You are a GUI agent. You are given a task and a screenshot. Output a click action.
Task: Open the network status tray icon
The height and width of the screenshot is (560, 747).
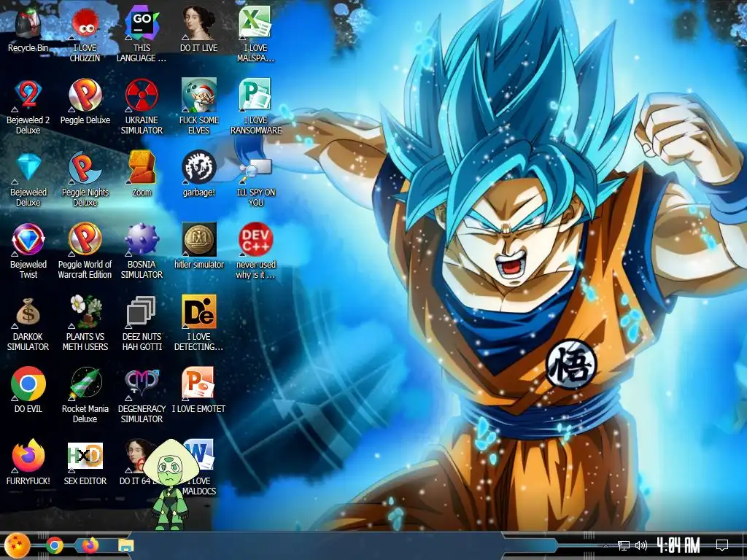pos(623,545)
